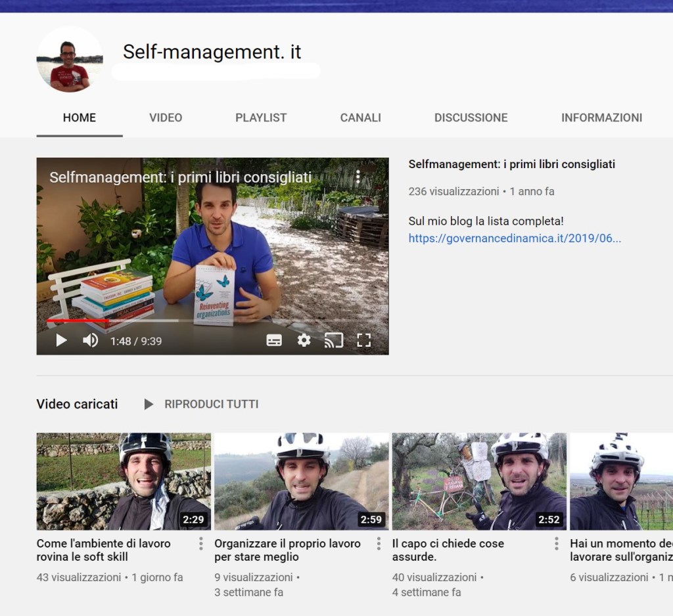Go to the INFORMAZIONI tab
The height and width of the screenshot is (616, 673).
coord(601,118)
